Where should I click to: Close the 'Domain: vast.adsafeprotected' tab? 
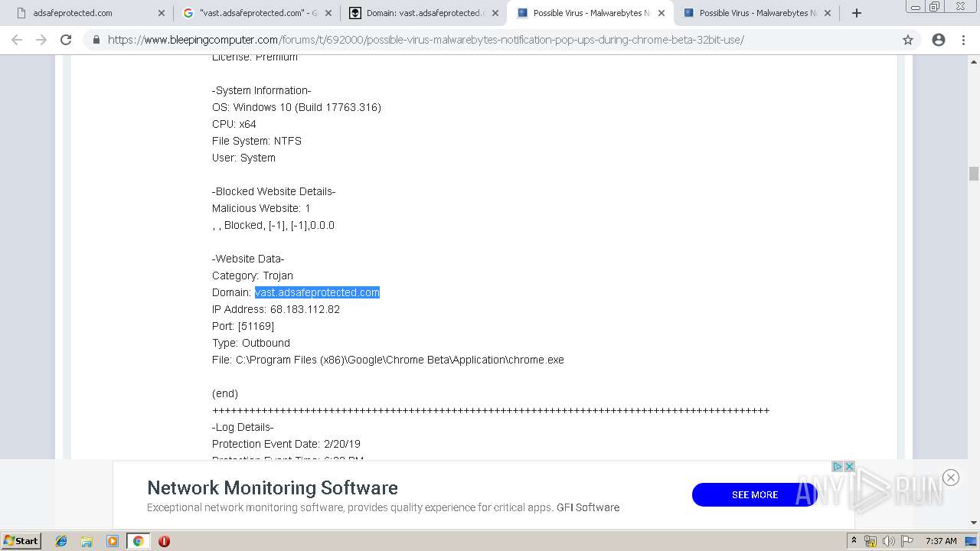point(495,13)
